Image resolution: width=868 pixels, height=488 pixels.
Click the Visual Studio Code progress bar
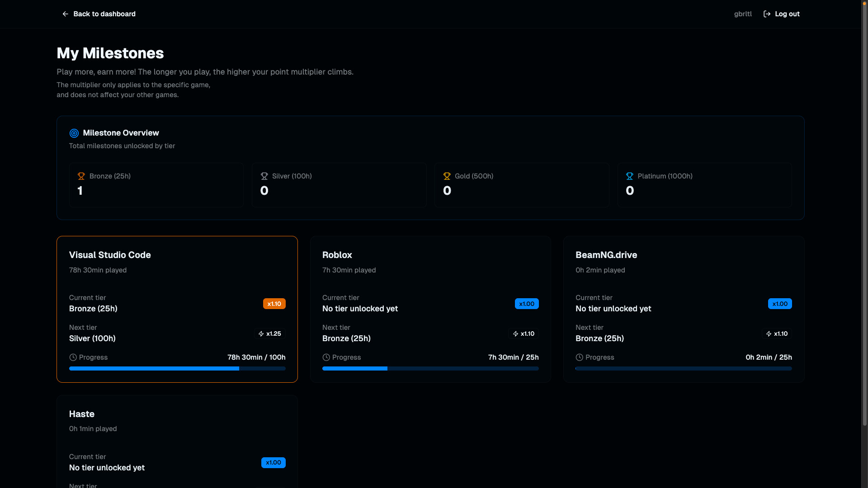(x=177, y=368)
